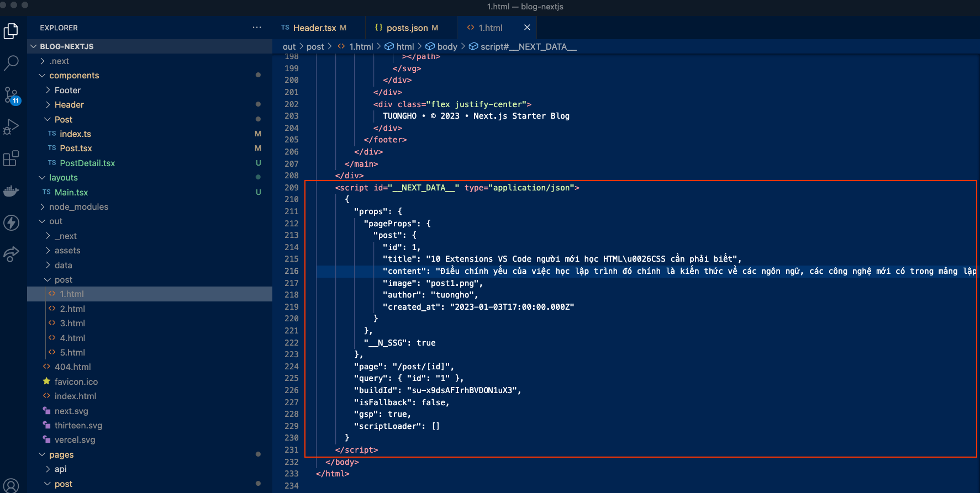Open the Explorer view in activity bar
The width and height of the screenshot is (980, 493).
(x=11, y=31)
